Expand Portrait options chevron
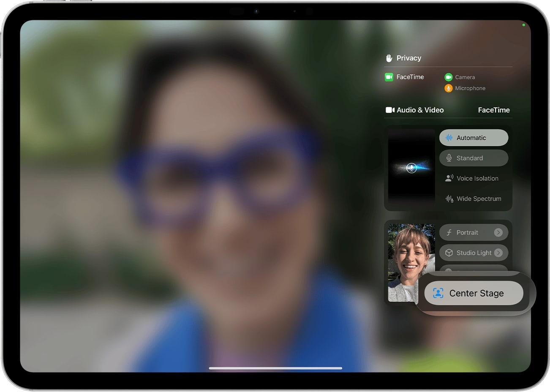This screenshot has height=392, width=550. pos(498,232)
